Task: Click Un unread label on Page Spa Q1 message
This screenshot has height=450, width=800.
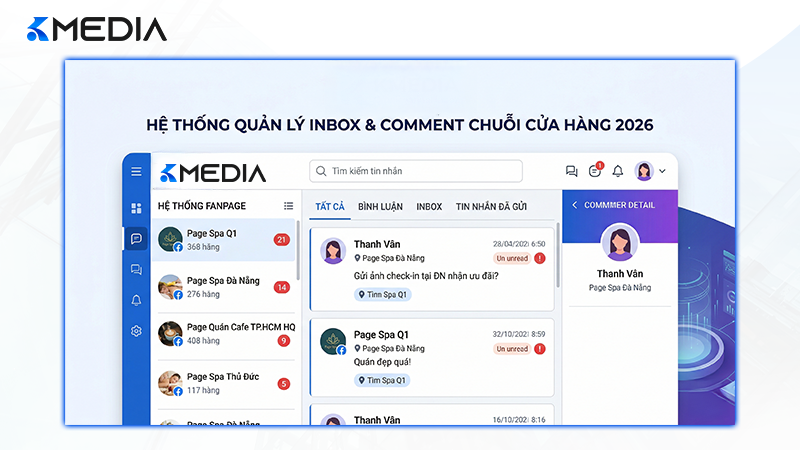Action: pos(512,349)
